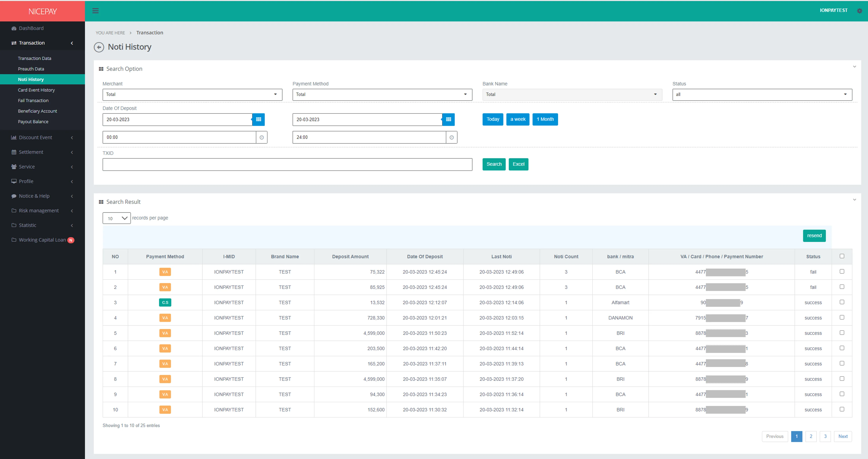Viewport: 868px width, 459px height.
Task: Click into the TXID input field
Action: click(x=287, y=165)
